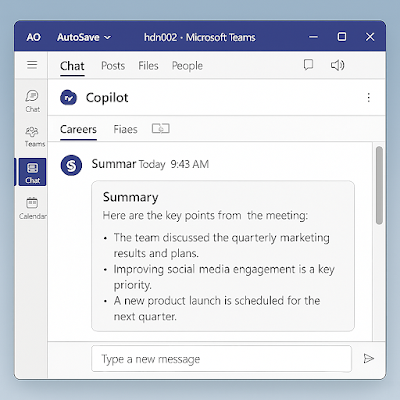The width and height of the screenshot is (400, 400).
Task: Close the Microsoft Teams window
Action: [x=370, y=37]
